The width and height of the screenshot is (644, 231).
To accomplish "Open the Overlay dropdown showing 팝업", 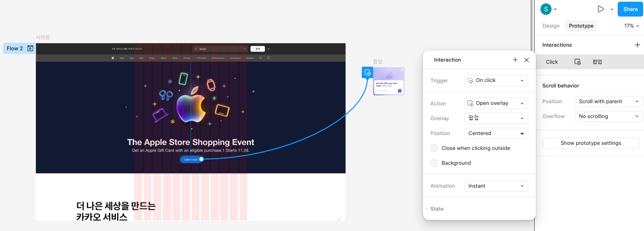I will [496, 118].
